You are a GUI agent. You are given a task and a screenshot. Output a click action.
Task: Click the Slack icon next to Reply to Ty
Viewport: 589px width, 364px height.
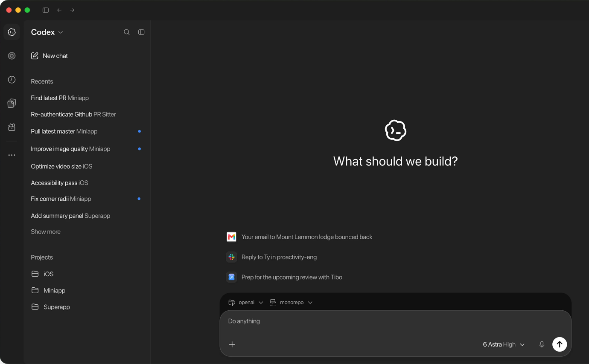click(231, 257)
